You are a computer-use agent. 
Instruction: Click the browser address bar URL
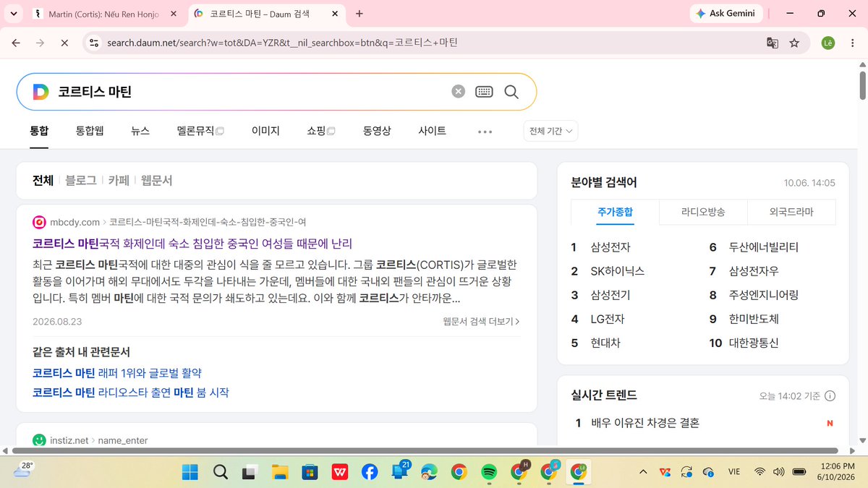(282, 43)
